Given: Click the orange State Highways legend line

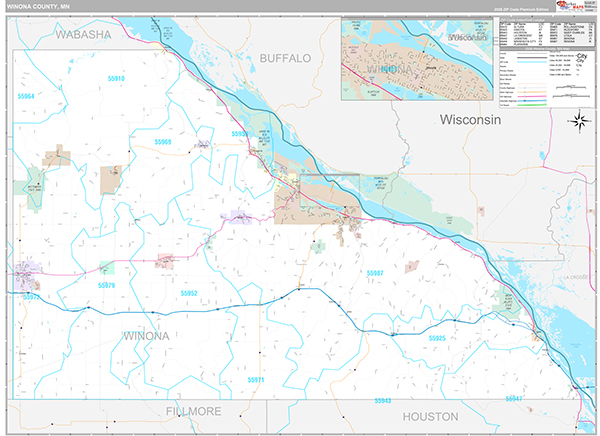Looking at the screenshot, I should 532,92.
